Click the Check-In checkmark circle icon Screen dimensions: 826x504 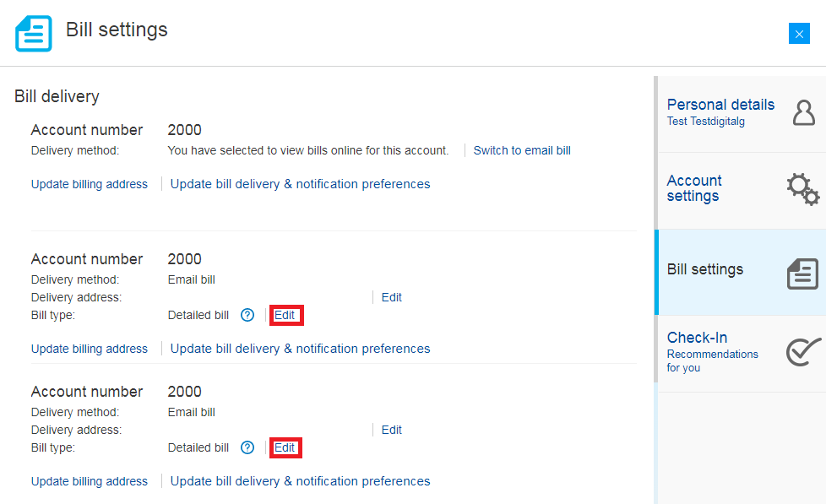(802, 352)
